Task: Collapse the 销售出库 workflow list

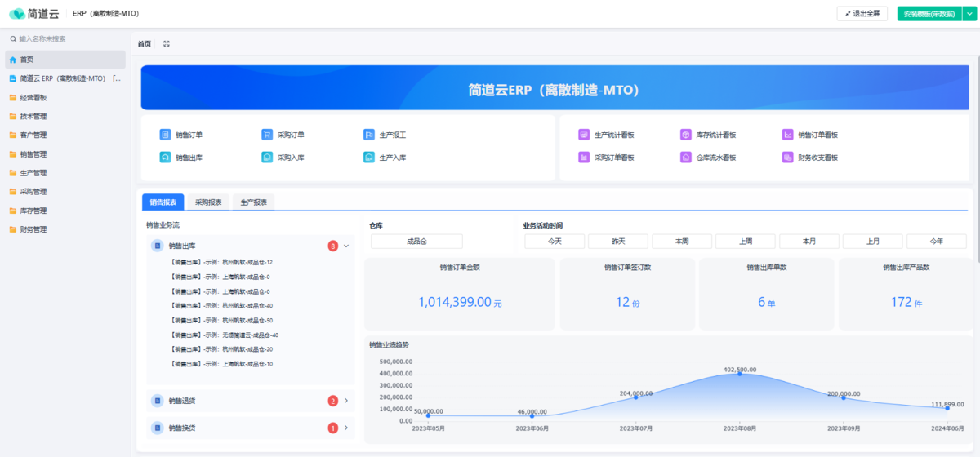Action: point(346,246)
